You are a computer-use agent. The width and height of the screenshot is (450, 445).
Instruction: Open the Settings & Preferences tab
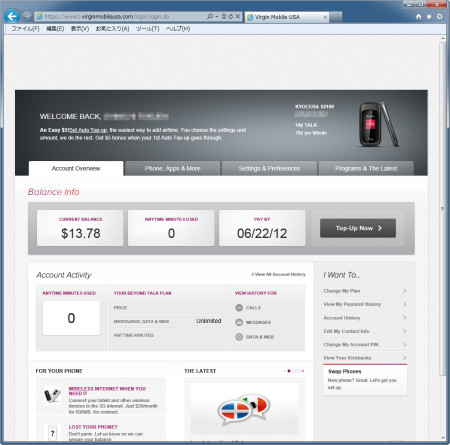coord(269,169)
